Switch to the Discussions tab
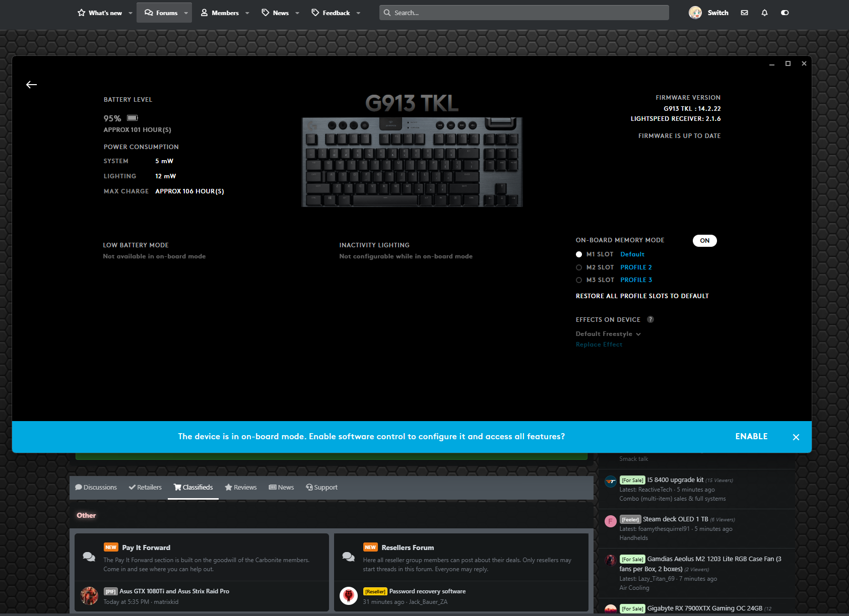The width and height of the screenshot is (849, 616). coord(96,488)
